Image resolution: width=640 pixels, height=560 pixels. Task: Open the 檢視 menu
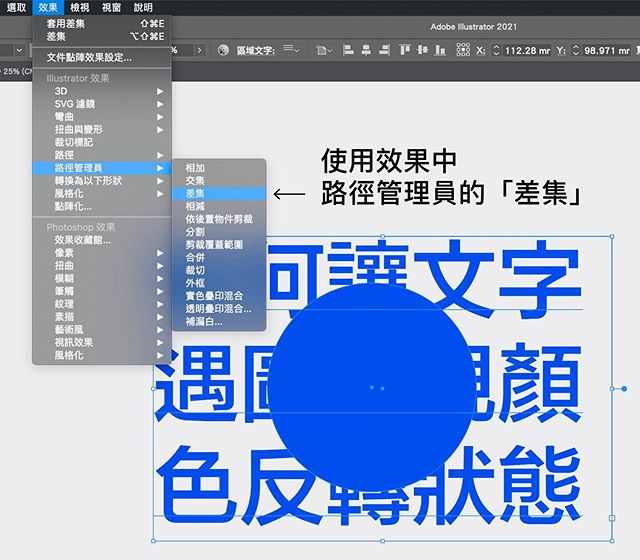(80, 7)
